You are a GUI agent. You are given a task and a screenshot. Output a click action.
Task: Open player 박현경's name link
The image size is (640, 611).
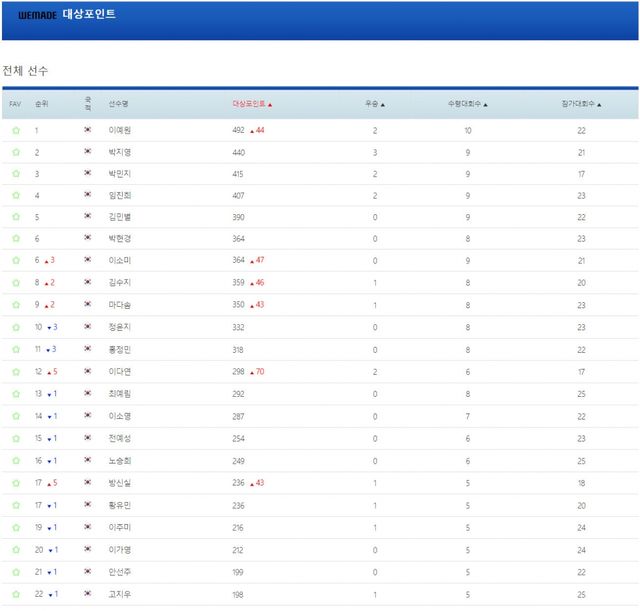[119, 239]
